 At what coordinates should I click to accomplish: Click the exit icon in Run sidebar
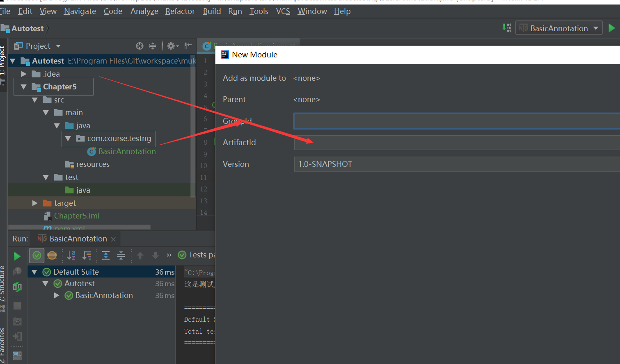click(17, 337)
